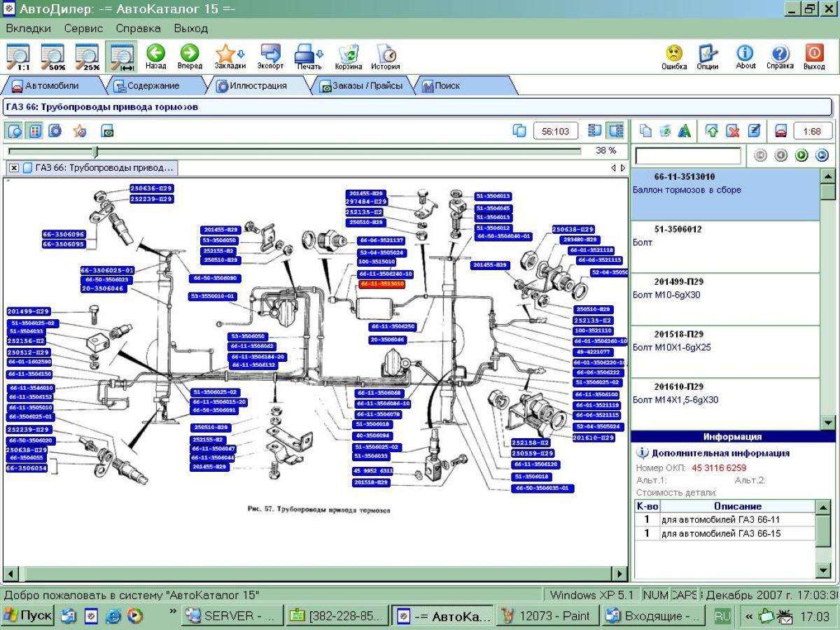Image resolution: width=840 pixels, height=630 pixels.
Task: Click highlighted red label 66-11-3513010 on diagram
Action: pyautogui.click(x=381, y=284)
